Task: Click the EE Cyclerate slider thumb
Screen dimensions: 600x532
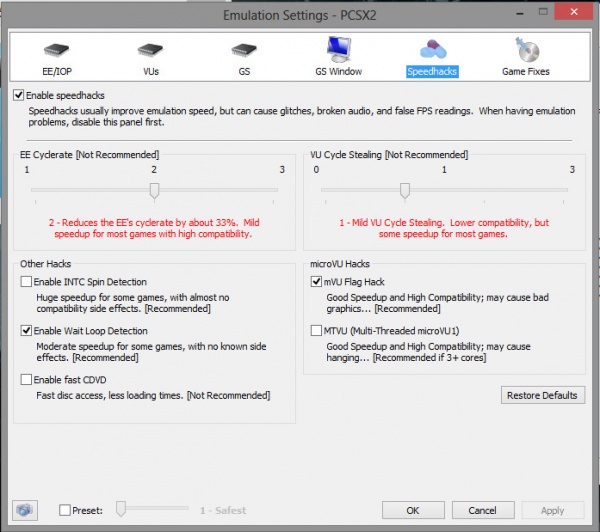Action: click(x=154, y=191)
